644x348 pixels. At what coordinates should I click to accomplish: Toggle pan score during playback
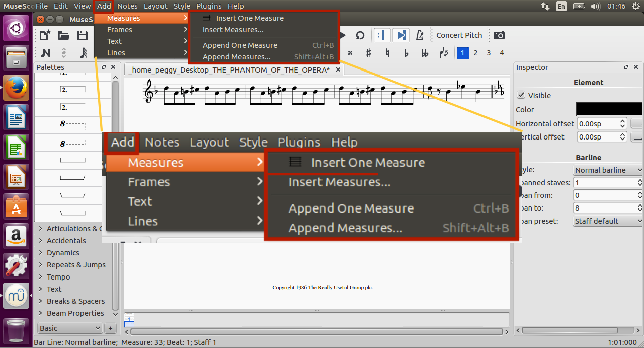(x=400, y=35)
